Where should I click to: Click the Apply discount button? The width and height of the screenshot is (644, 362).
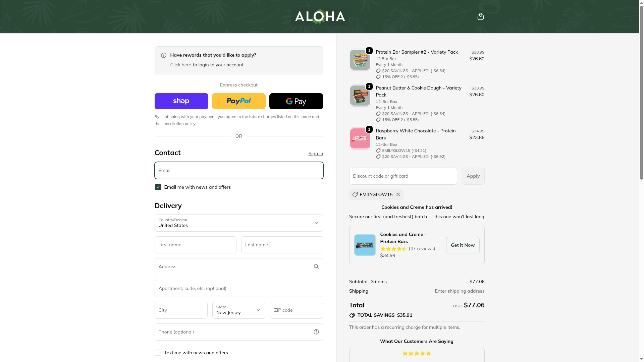coord(473,176)
